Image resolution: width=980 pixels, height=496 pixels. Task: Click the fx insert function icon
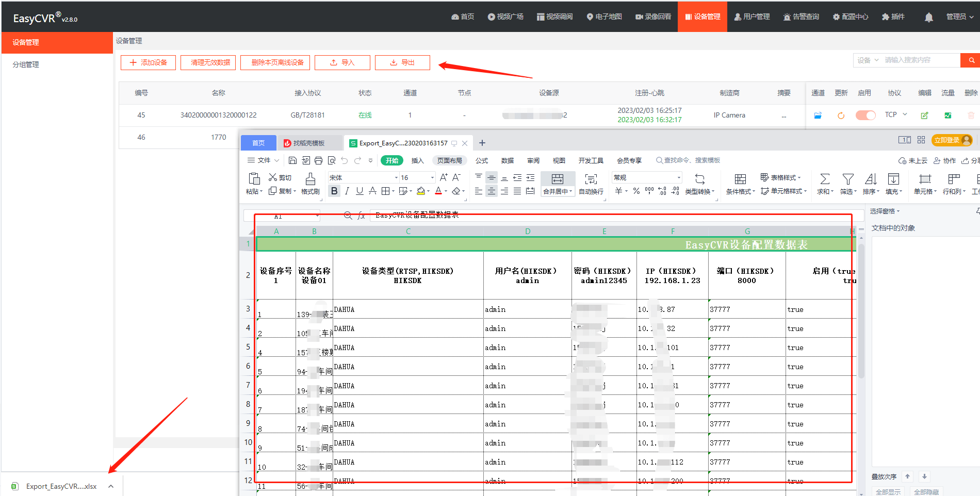click(361, 216)
